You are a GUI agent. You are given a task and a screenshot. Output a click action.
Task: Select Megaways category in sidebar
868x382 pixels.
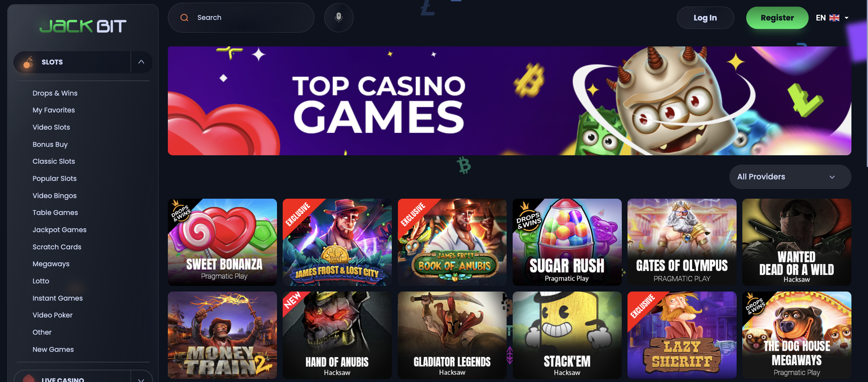(51, 264)
